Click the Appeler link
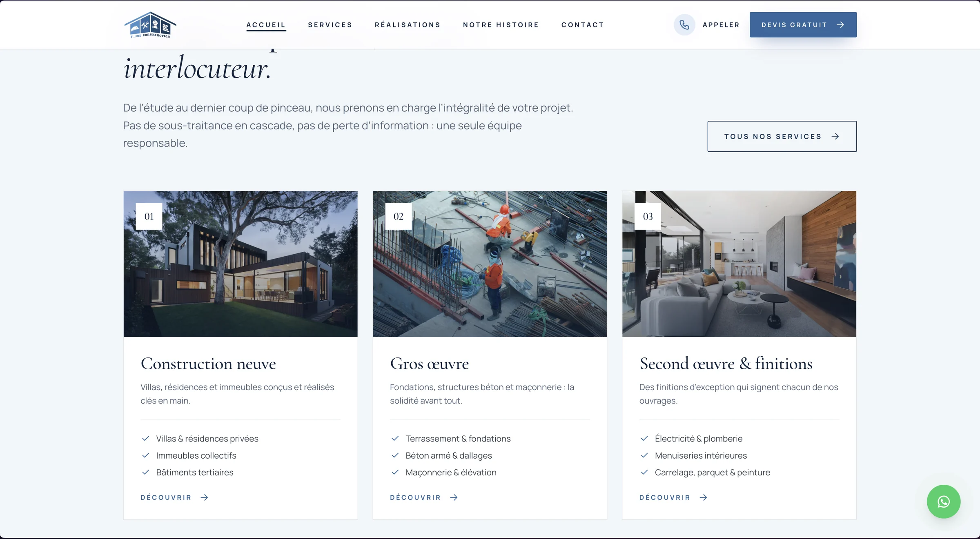 [721, 25]
